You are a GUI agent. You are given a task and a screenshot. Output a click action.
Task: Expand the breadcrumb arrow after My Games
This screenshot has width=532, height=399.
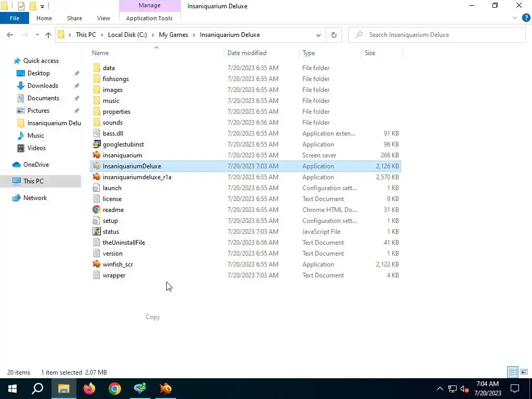pos(194,35)
